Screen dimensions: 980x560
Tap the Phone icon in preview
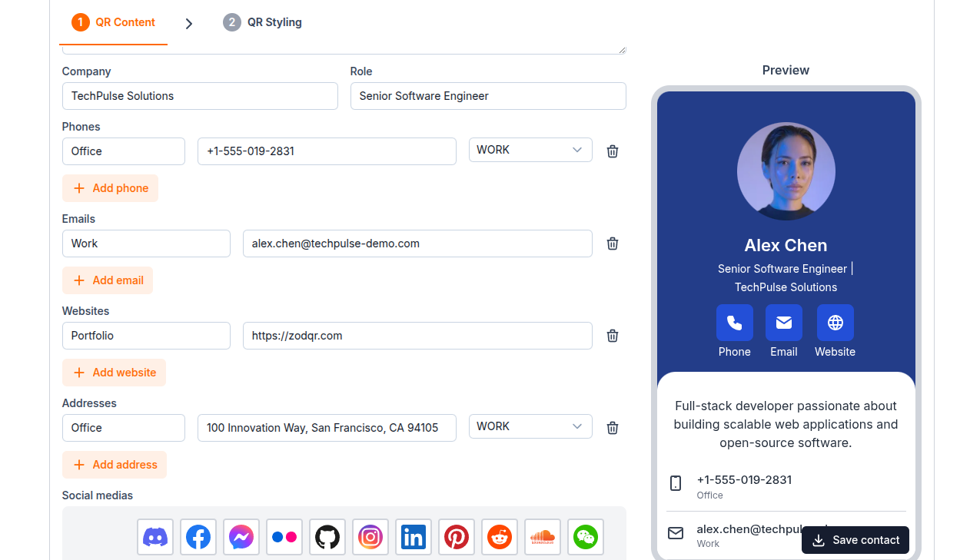(x=735, y=323)
